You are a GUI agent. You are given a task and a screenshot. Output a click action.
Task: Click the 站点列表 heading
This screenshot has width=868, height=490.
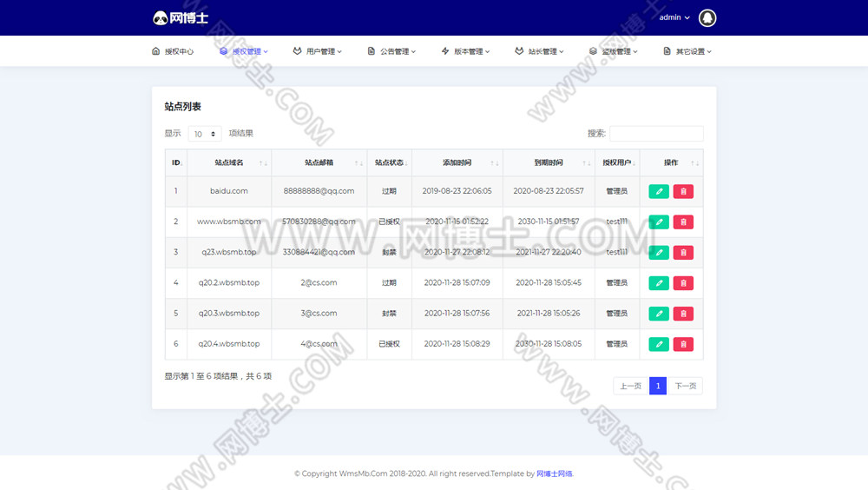pyautogui.click(x=182, y=106)
